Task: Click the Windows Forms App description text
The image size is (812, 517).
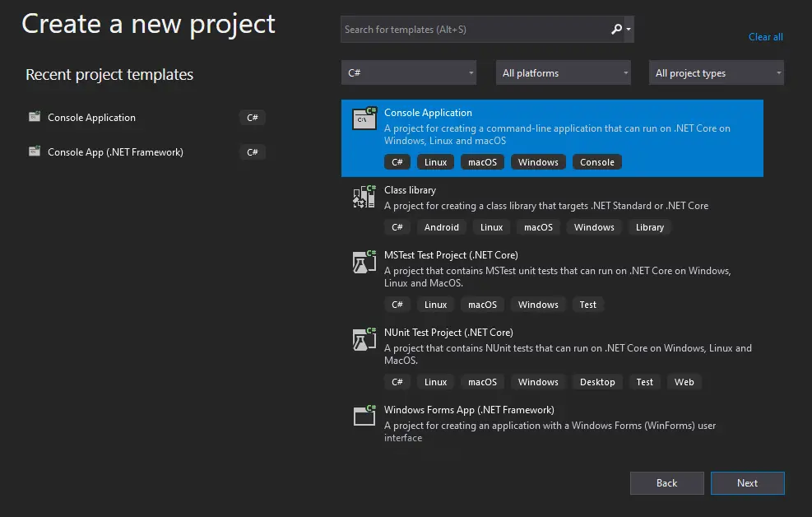Action: (550, 431)
